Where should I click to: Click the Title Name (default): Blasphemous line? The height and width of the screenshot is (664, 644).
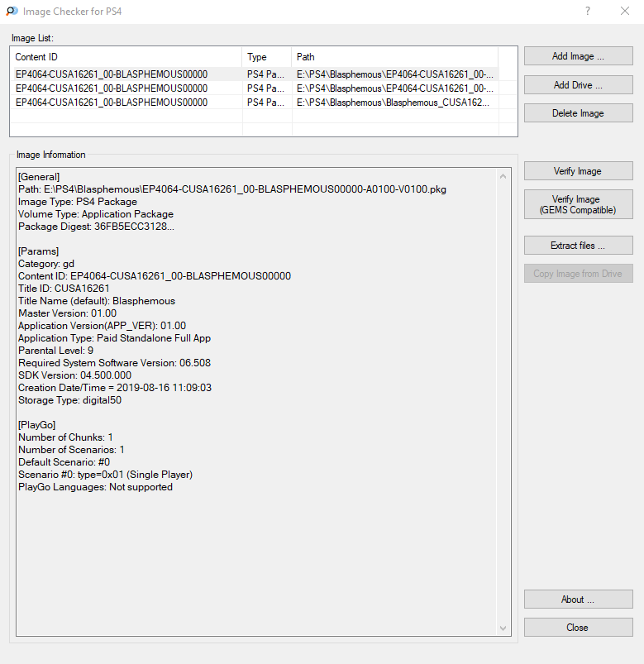pyautogui.click(x=97, y=301)
